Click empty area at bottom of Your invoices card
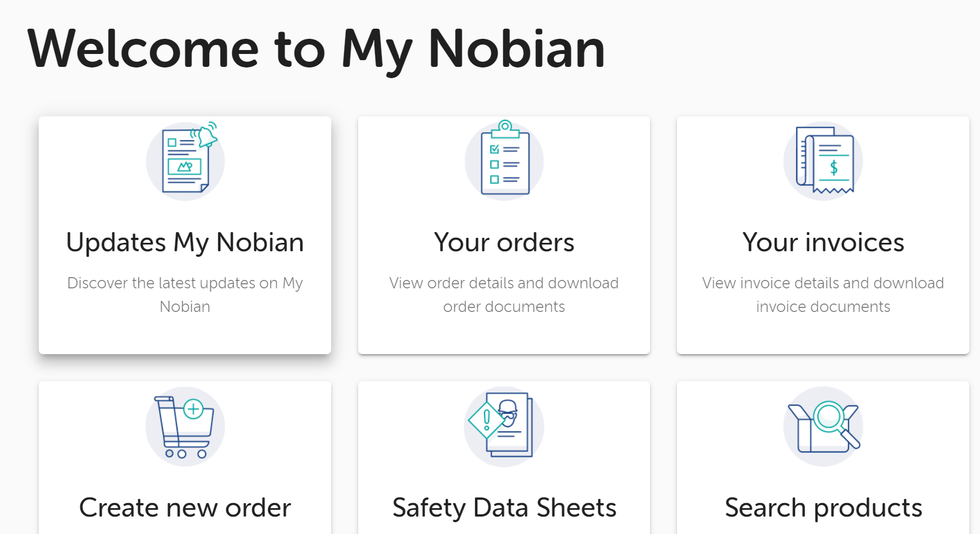Viewport: 980px width, 534px height. tap(823, 336)
